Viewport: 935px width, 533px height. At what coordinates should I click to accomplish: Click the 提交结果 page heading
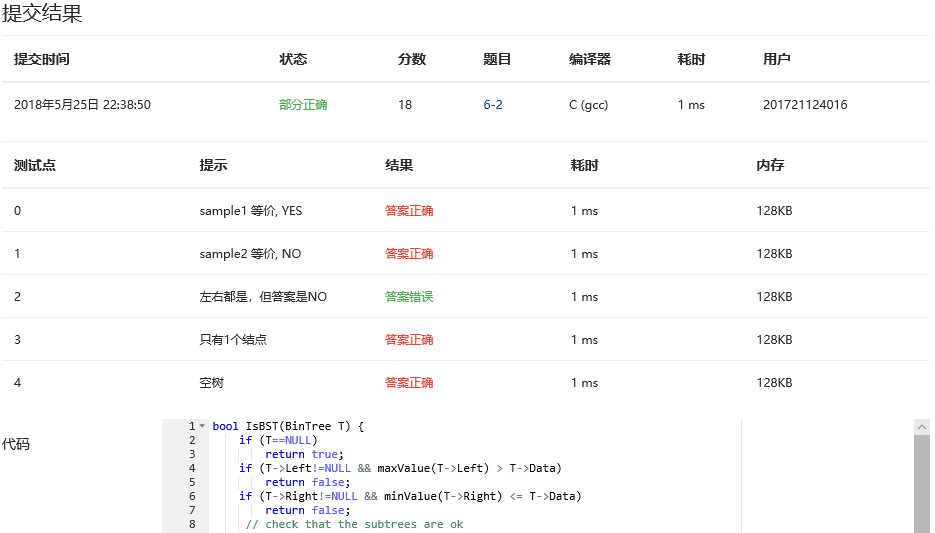tap(42, 13)
